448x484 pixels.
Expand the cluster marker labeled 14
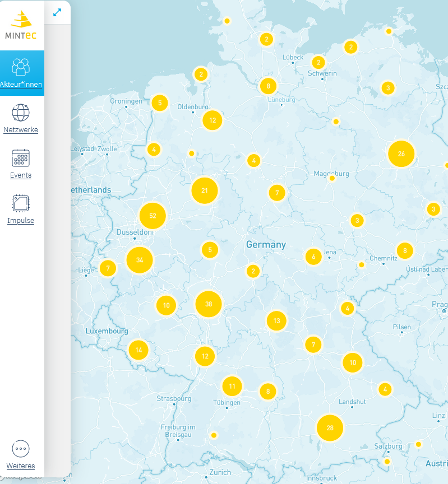[x=138, y=350]
